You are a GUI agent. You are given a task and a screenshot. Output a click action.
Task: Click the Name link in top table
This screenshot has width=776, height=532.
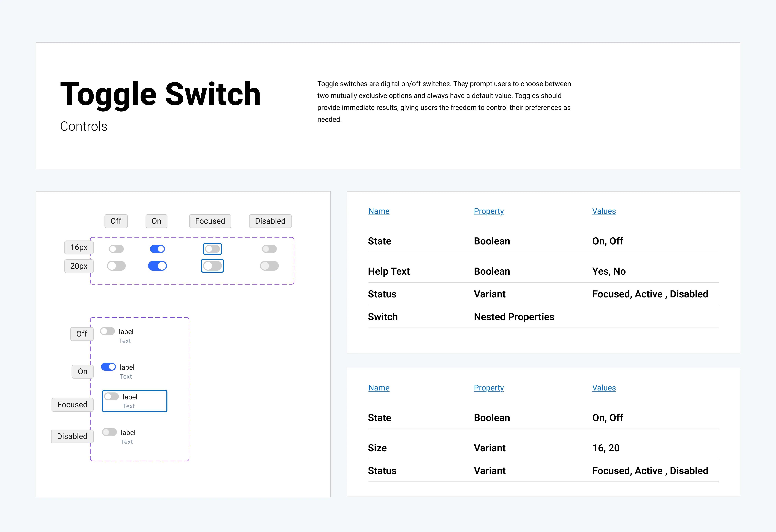[379, 211]
